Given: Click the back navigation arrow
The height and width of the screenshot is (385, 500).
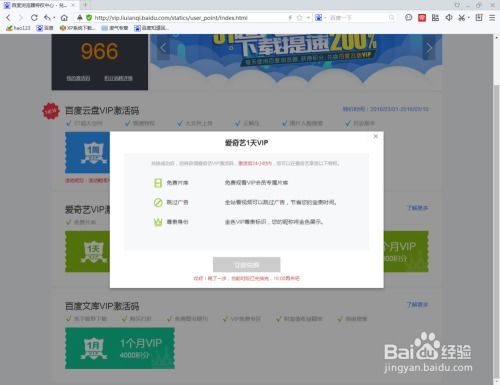Looking at the screenshot, I should pos(8,18).
